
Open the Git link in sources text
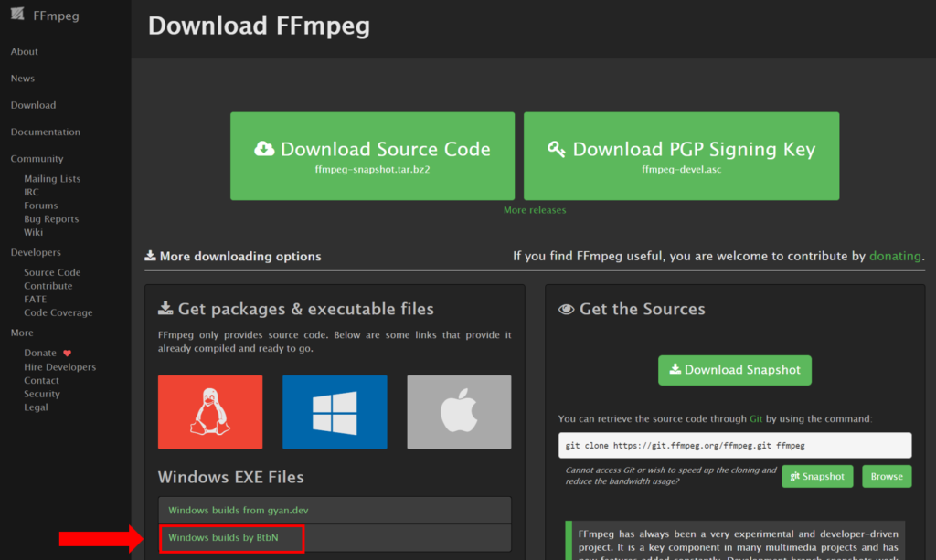(756, 418)
